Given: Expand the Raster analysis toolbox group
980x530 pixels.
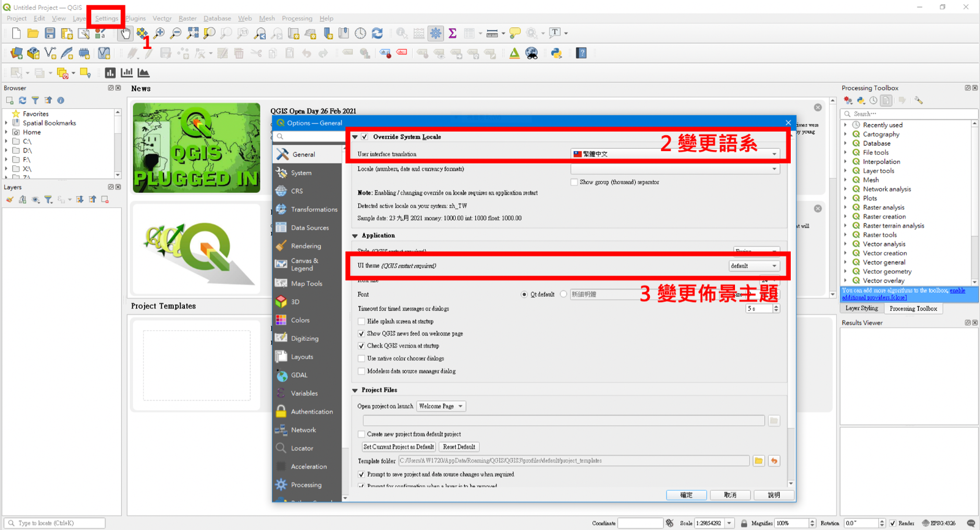Looking at the screenshot, I should click(846, 207).
